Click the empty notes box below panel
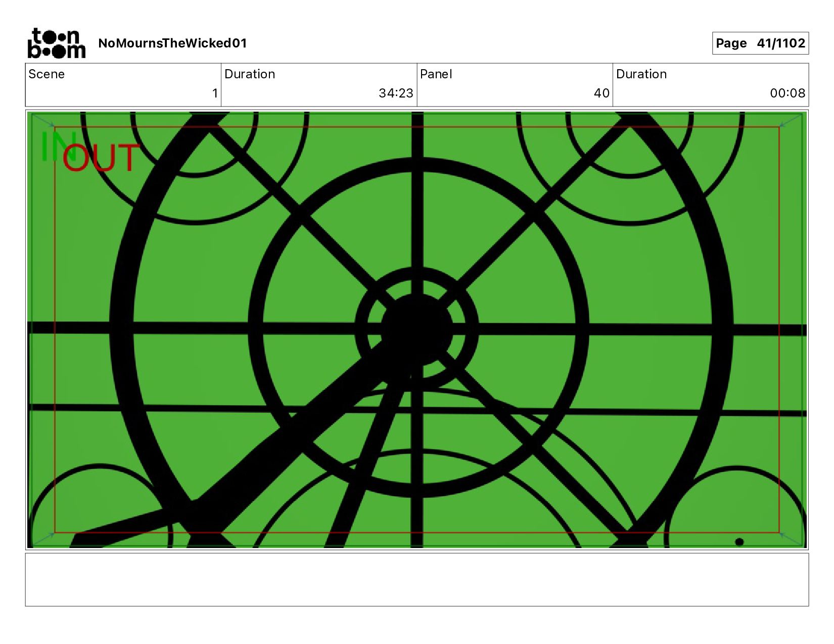The height and width of the screenshot is (644, 834). (417, 580)
